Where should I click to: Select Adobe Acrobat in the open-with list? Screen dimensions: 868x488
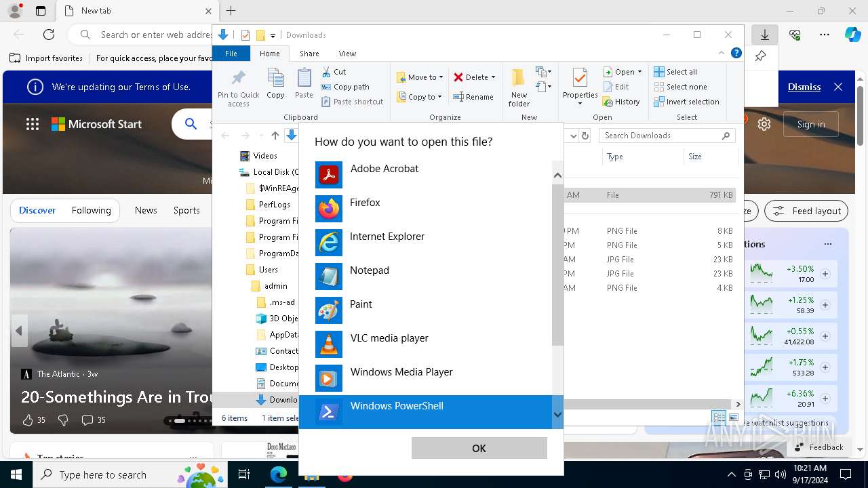pyautogui.click(x=425, y=175)
